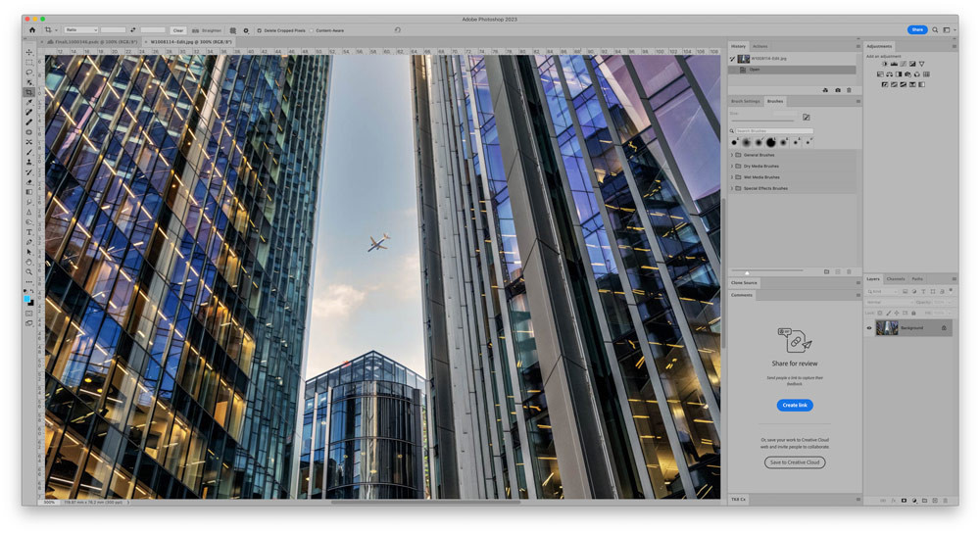Select the Spot Healing Brush tool
Image resolution: width=980 pixels, height=534 pixels.
(29, 113)
